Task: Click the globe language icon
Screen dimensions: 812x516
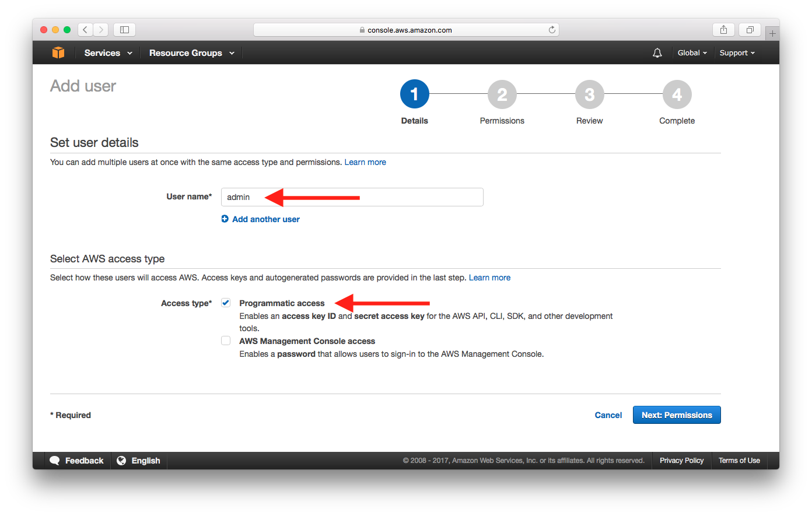Action: [x=121, y=461]
